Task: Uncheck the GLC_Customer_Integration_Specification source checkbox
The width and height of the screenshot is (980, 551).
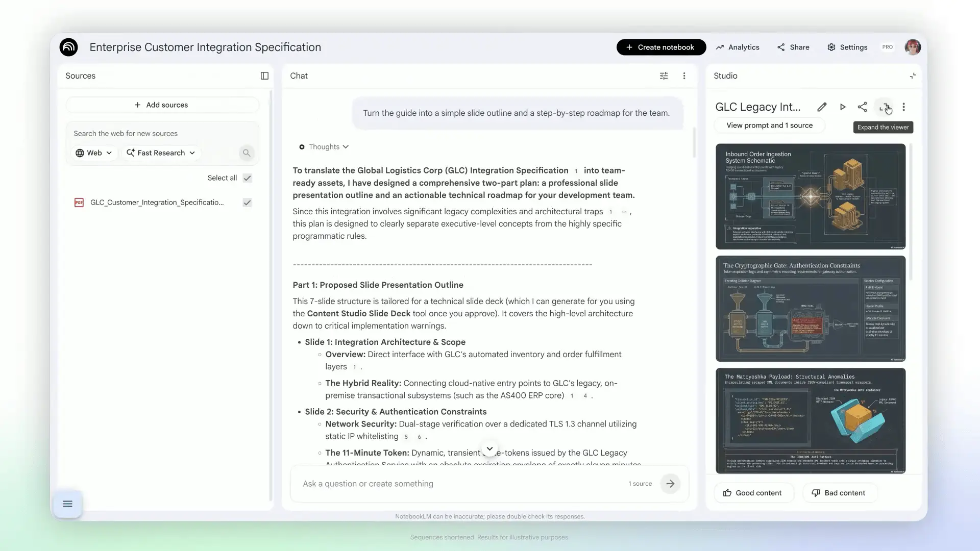Action: 248,203
